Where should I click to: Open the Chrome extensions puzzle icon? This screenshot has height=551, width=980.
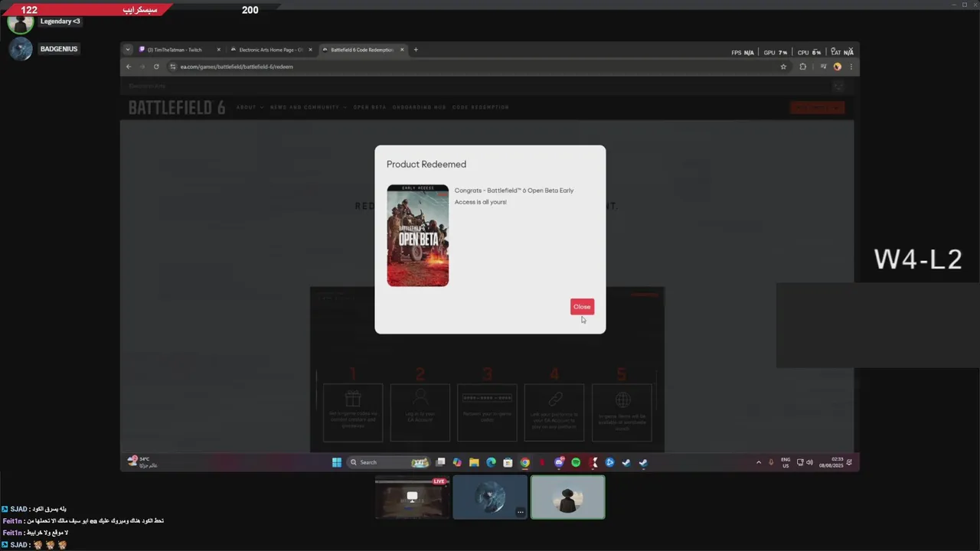pyautogui.click(x=802, y=67)
